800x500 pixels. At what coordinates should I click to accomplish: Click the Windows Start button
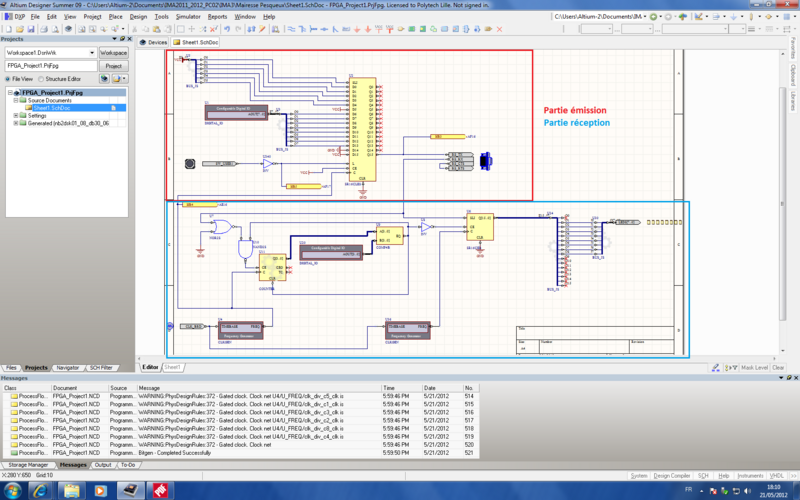[x=14, y=490]
